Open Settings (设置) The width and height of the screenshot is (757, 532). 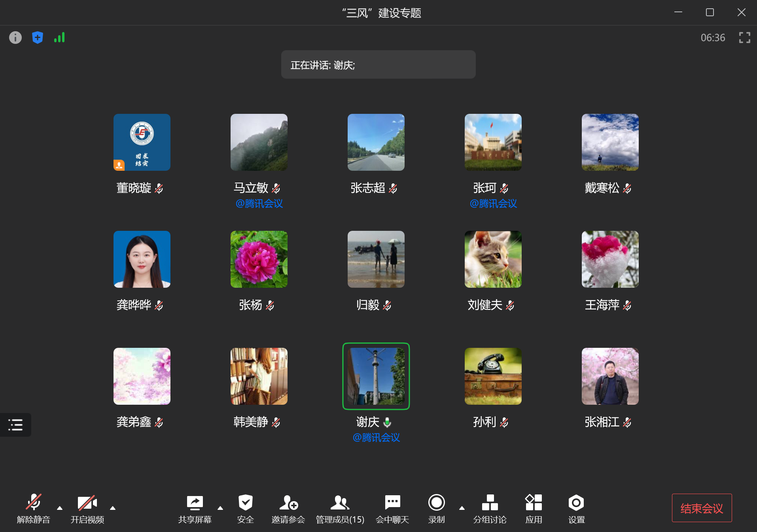(576, 508)
